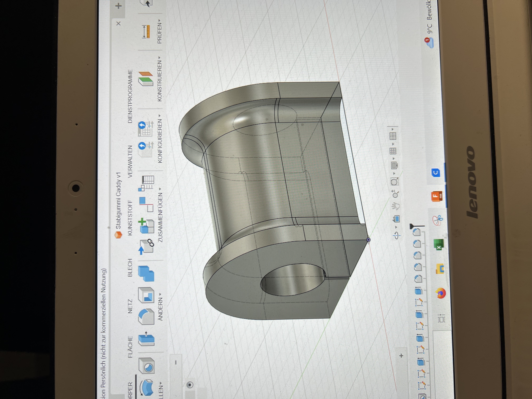Expand the PRÜFEN dropdown menu
This screenshot has height=399, width=532.
pyautogui.click(x=160, y=32)
